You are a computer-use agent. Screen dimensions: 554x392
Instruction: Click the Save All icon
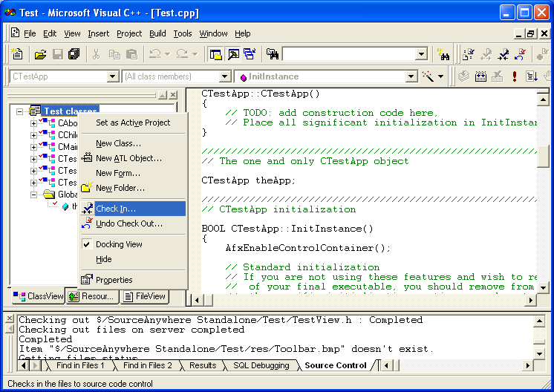74,54
